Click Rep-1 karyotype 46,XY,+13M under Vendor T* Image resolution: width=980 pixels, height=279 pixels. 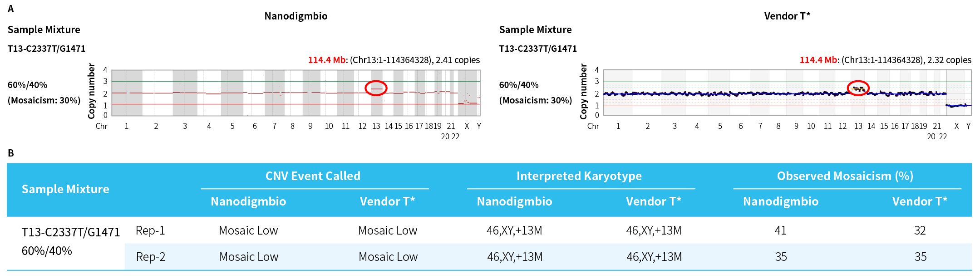[654, 230]
